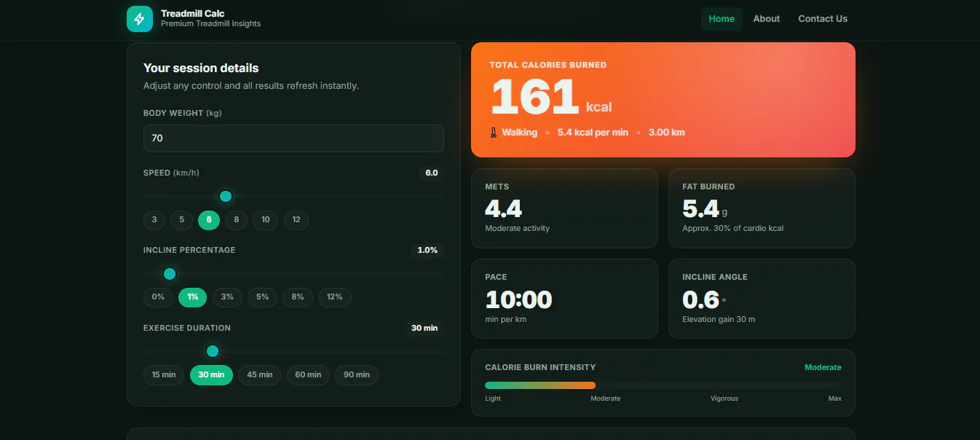This screenshot has width=980, height=440.
Task: Pick the 12% incline preset
Action: 335,297
